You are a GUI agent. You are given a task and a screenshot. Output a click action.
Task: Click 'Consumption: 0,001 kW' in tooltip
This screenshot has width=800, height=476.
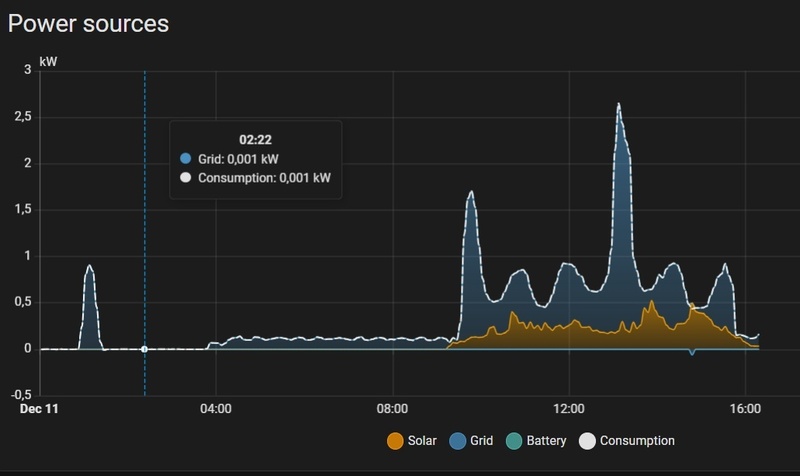pos(264,178)
